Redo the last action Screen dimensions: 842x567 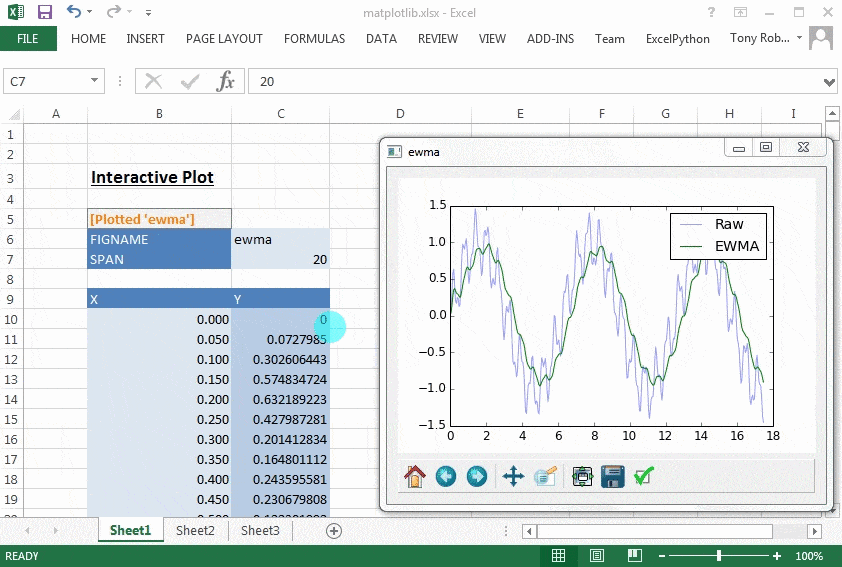(x=113, y=11)
